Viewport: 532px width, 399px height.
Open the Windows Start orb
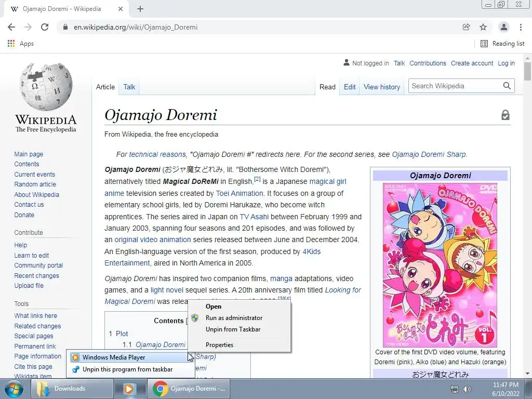pos(14,389)
